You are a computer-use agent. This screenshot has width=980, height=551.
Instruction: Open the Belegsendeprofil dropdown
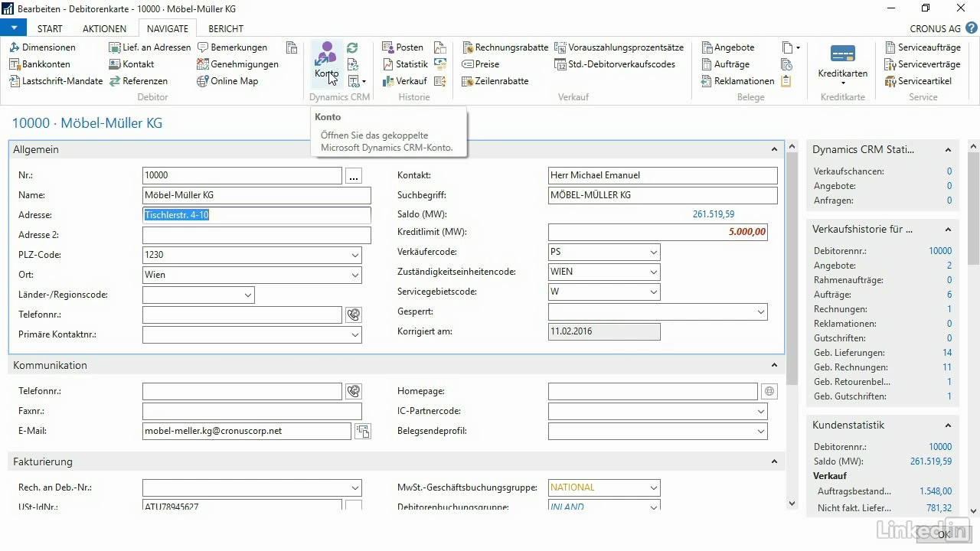[761, 431]
